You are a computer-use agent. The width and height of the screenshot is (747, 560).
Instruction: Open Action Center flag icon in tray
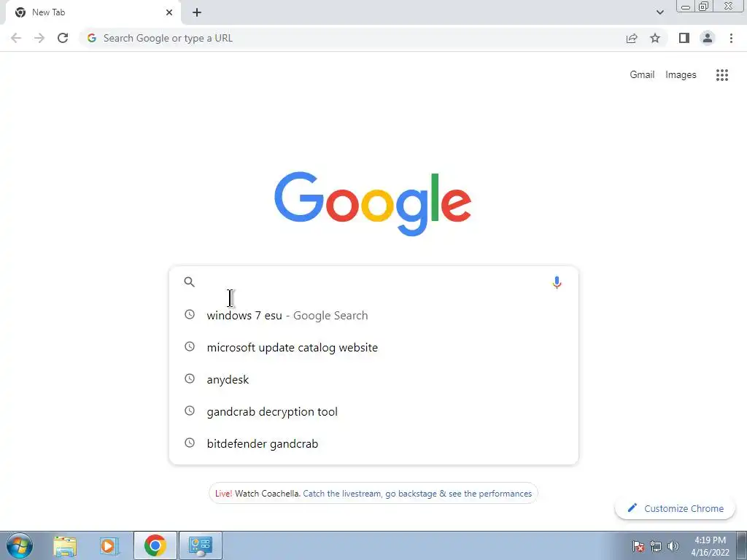638,546
